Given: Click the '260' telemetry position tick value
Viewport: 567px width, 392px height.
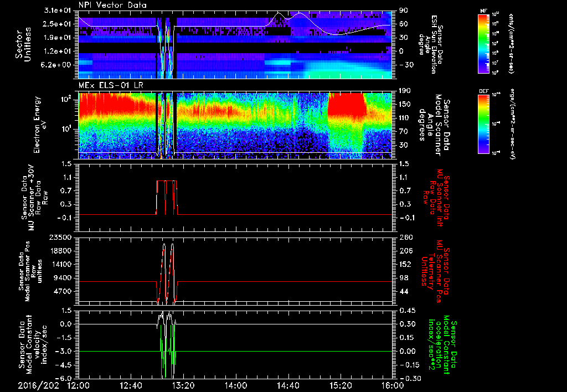Looking at the screenshot, I should (x=405, y=237).
